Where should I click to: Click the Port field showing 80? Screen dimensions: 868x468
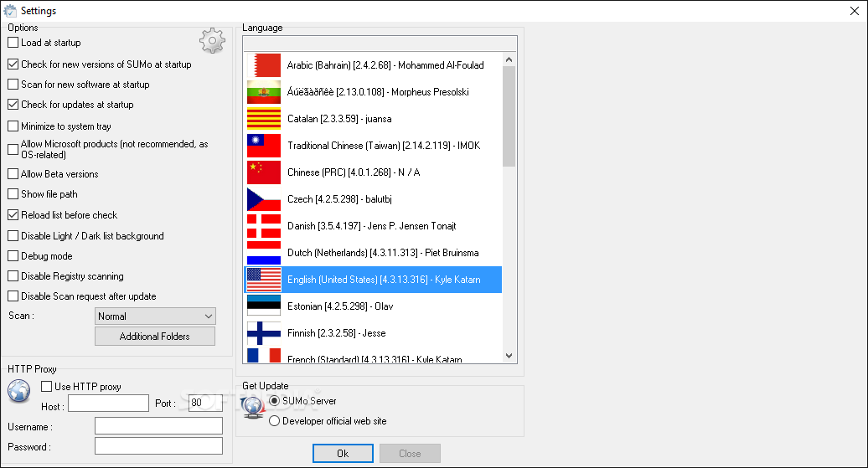pos(205,403)
